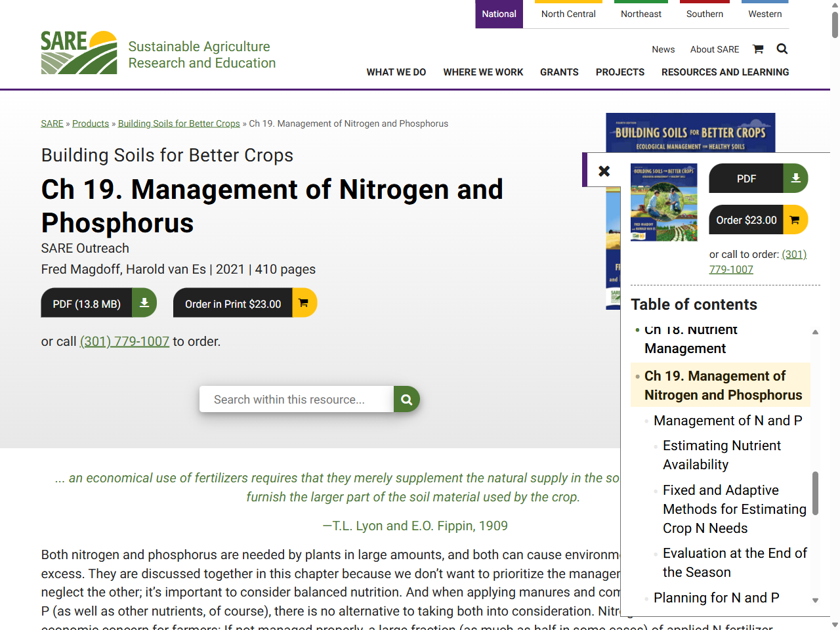Viewport: 840px width, 630px height.
Task: Open the WHERE WE WORK menu
Action: 483,72
